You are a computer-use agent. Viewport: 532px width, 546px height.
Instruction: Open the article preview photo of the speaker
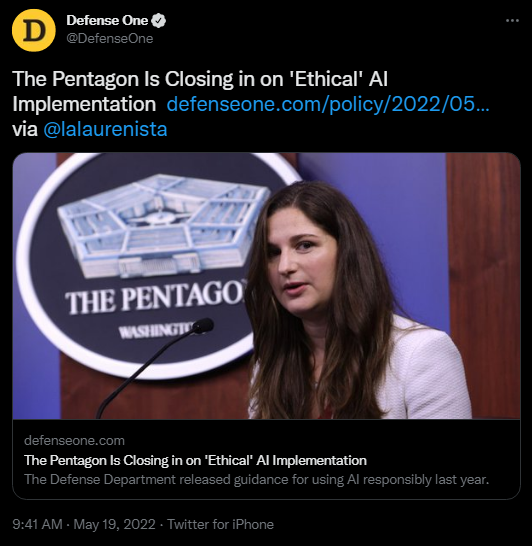tap(267, 286)
